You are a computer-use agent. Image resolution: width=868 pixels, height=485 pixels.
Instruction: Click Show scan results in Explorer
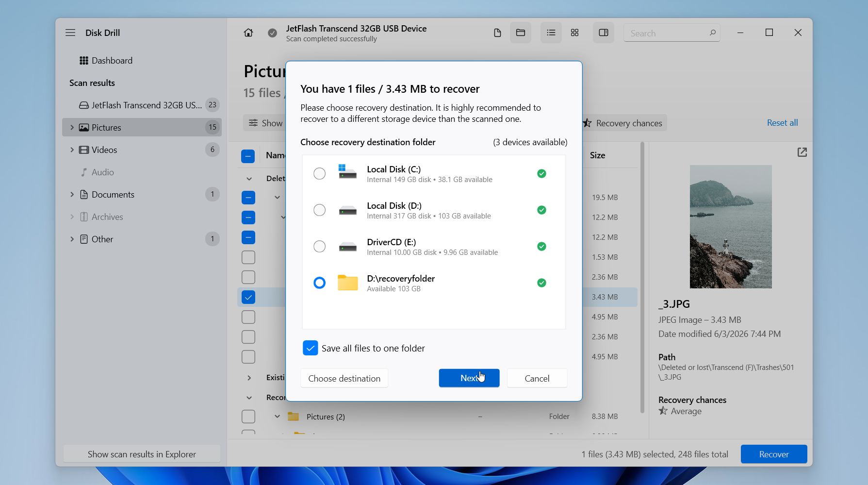click(142, 454)
